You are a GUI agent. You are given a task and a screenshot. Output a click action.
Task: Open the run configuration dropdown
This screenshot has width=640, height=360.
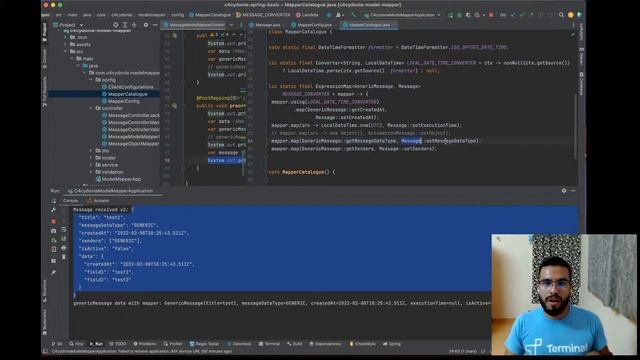[402, 15]
